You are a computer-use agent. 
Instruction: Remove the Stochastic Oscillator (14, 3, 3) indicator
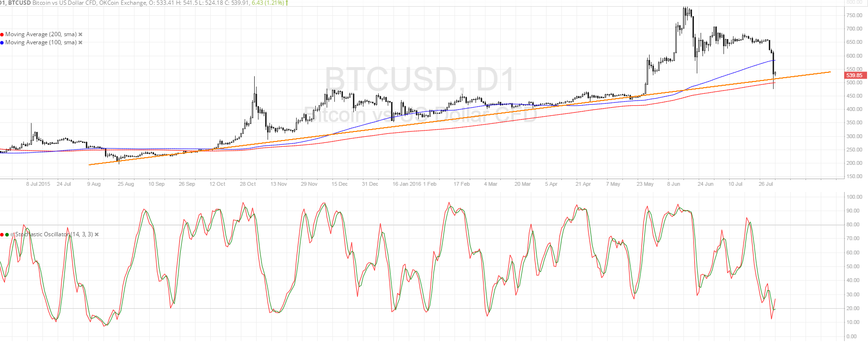97,234
